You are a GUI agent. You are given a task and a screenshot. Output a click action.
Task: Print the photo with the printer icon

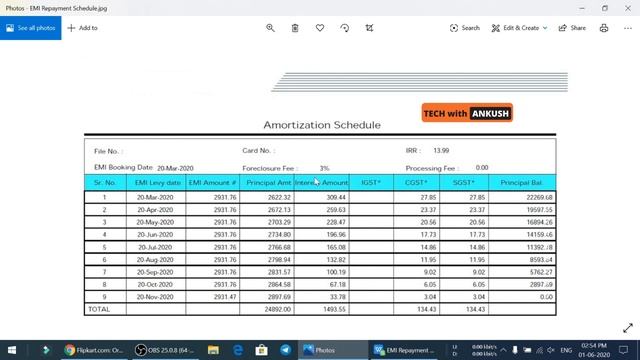point(604,28)
